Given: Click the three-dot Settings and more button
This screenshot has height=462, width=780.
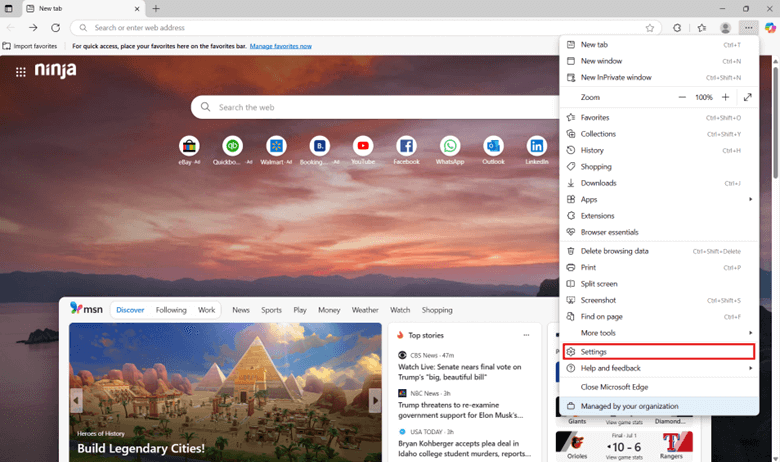Looking at the screenshot, I should 748,28.
